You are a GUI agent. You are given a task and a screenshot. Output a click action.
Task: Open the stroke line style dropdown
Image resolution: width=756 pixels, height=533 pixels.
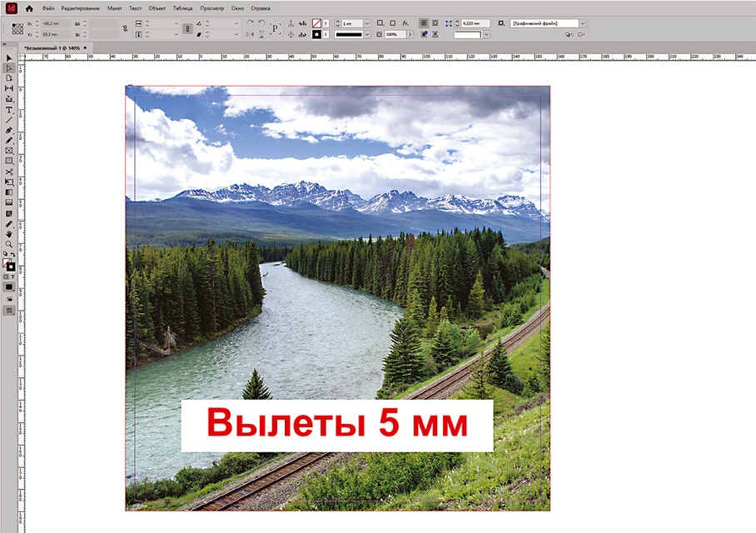[367, 35]
